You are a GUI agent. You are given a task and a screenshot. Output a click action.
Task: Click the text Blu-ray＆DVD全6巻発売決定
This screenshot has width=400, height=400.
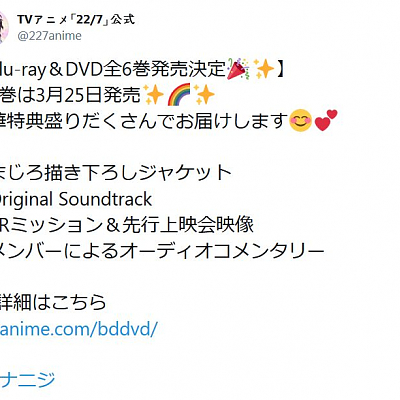pyautogui.click(x=113, y=69)
